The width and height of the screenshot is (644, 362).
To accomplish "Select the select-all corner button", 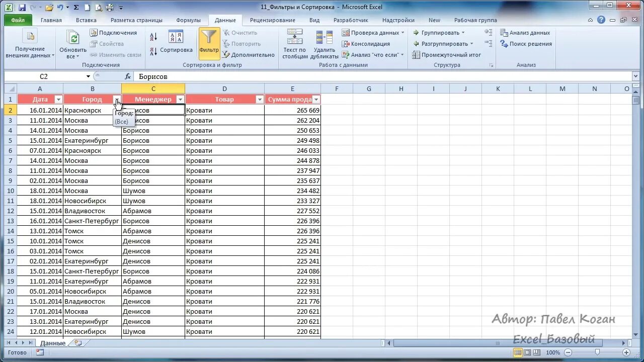I will point(11,88).
